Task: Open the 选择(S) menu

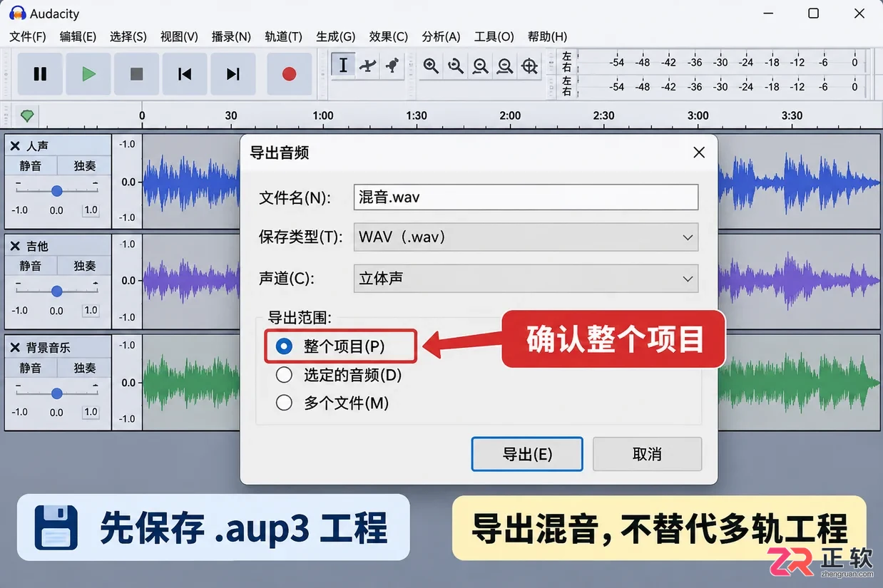Action: [x=128, y=36]
